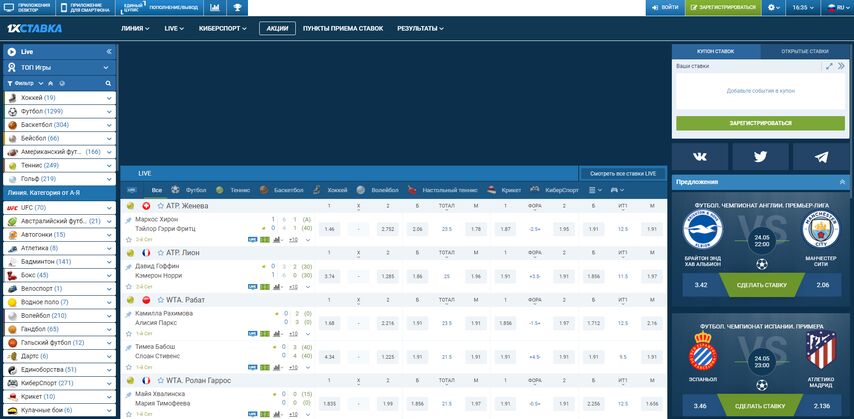
Task: Select the Все tab in LIVE bar
Action: pos(157,190)
